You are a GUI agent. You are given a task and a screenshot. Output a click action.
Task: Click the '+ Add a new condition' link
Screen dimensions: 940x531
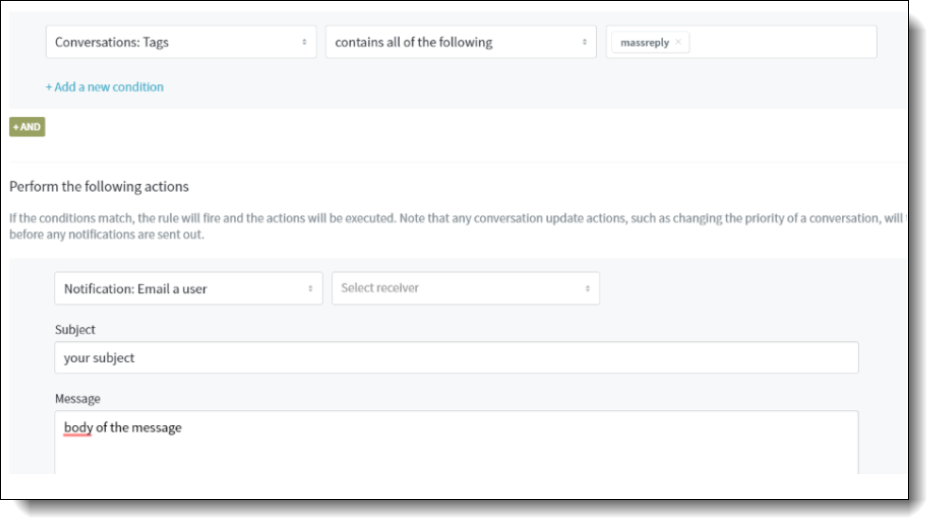click(x=105, y=87)
